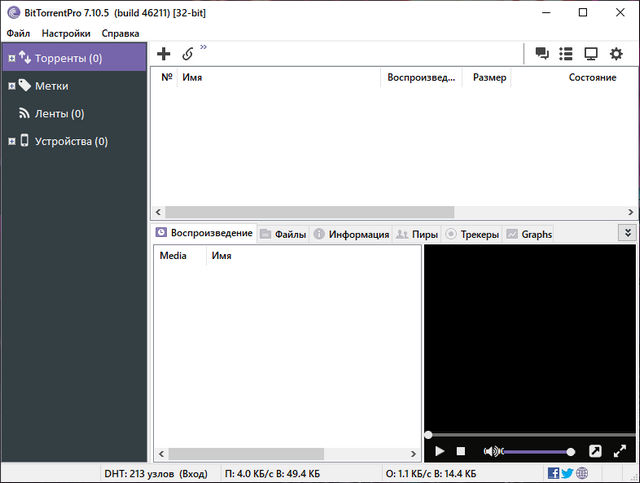
Task: Click the playback list scrollbar right arrow
Action: pos(413,454)
